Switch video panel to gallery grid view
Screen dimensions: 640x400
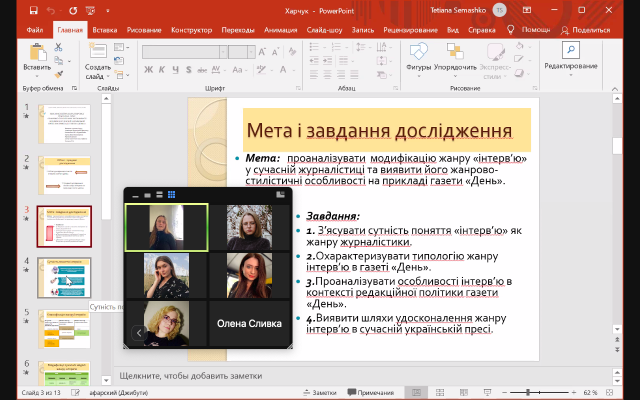click(171, 194)
